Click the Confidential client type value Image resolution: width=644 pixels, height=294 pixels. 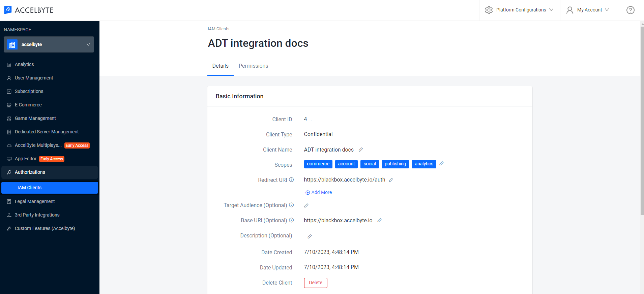318,134
